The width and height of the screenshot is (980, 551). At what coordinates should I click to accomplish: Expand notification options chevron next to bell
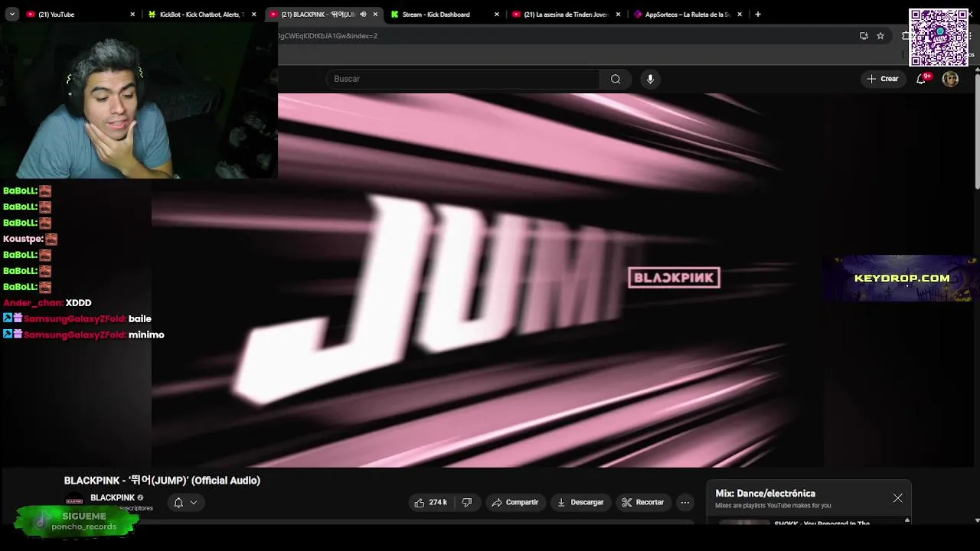pos(194,503)
